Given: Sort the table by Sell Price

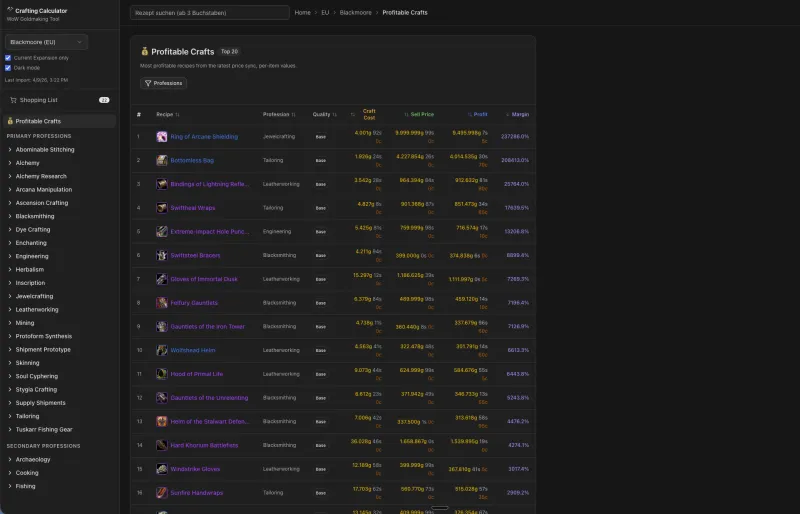Looking at the screenshot, I should coord(419,114).
